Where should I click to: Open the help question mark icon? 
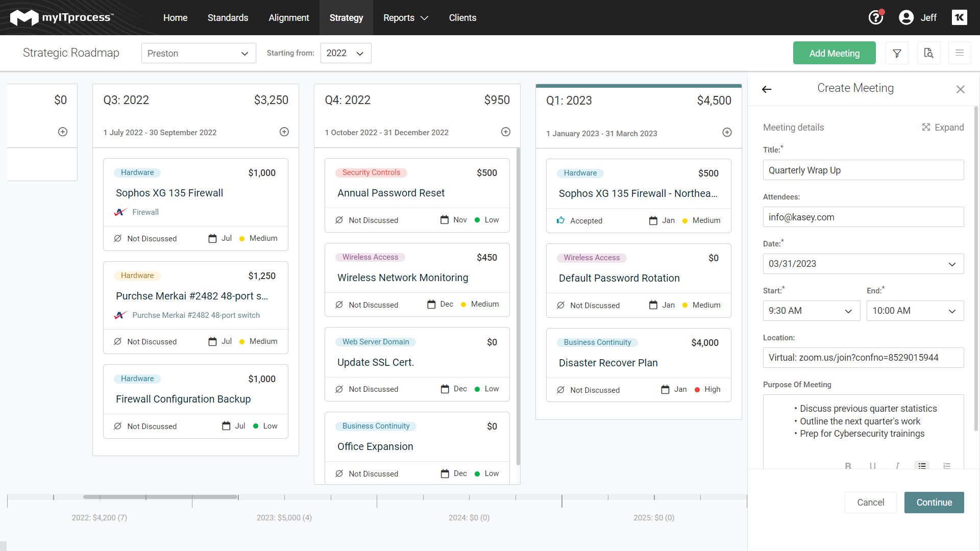[x=876, y=17]
